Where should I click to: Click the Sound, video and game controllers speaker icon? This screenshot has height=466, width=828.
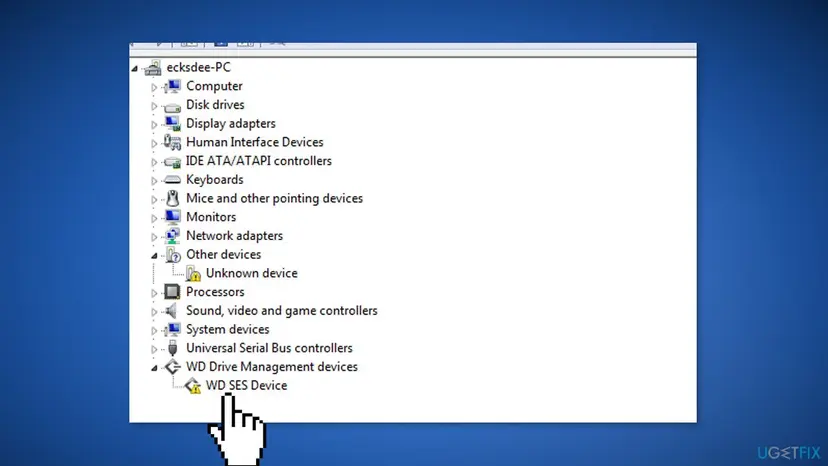[171, 311]
